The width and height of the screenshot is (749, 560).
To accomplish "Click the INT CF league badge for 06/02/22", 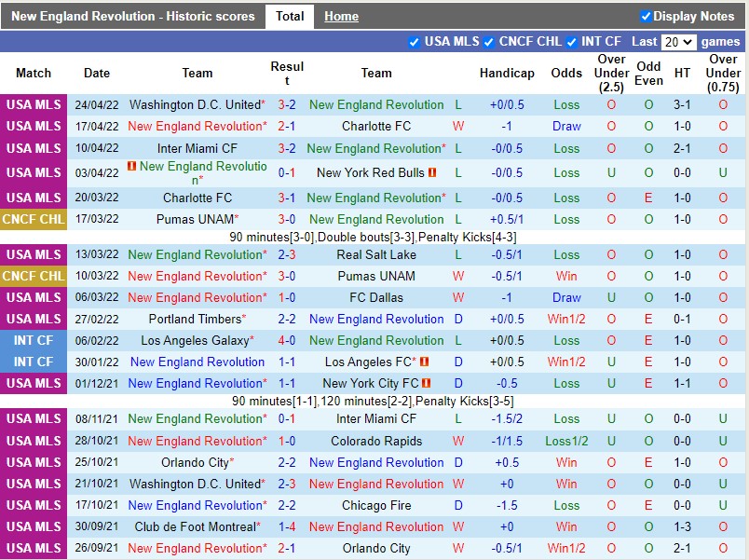I will (34, 340).
